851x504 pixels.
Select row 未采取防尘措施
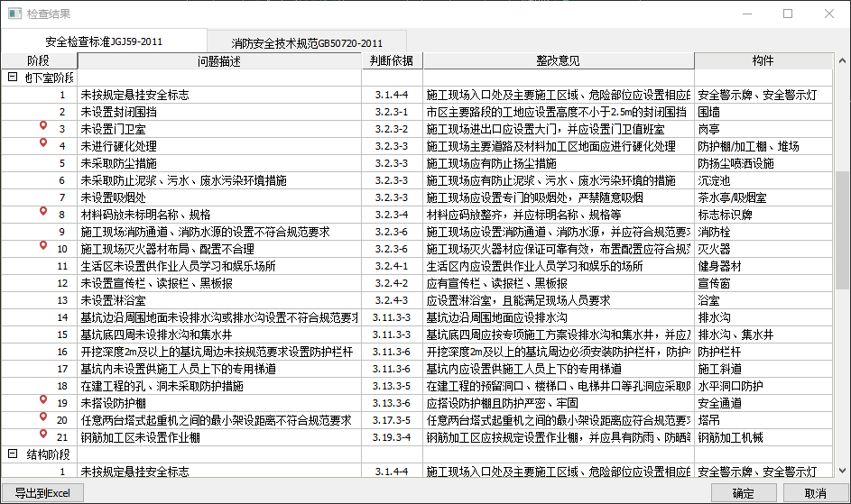[x=416, y=163]
